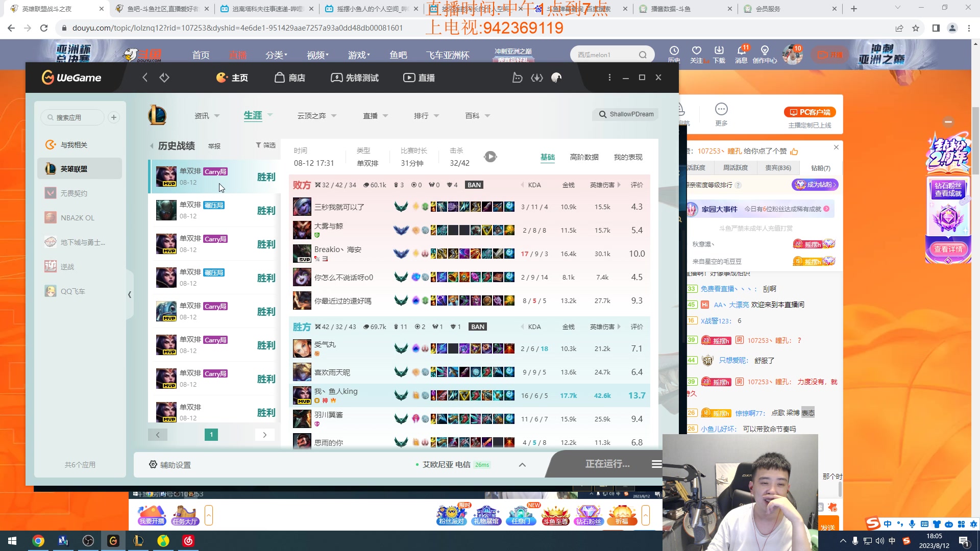This screenshot has height=551, width=980.
Task: Expand server status chevron near 艾欧尼亚
Action: [522, 465]
